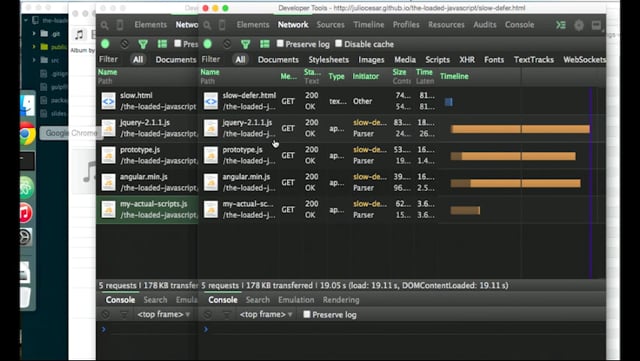
Task: Switch to the Sources tab
Action: (331, 25)
